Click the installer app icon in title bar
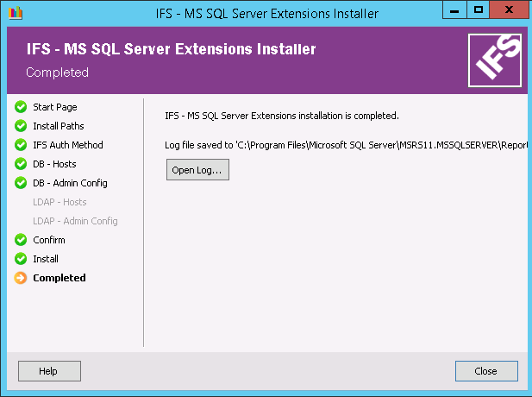Viewport: 532px width, 397px height. [12, 13]
